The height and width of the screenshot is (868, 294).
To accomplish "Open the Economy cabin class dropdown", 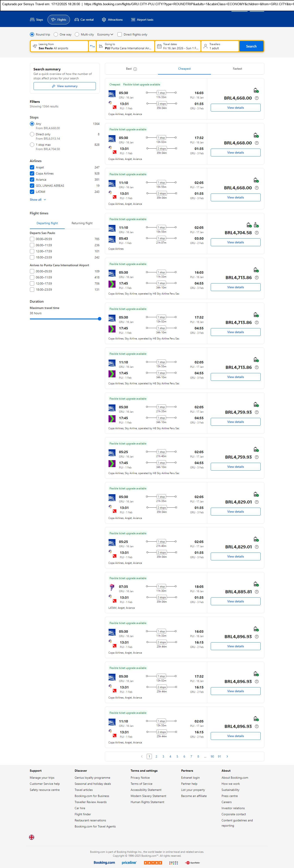I will click(x=105, y=34).
